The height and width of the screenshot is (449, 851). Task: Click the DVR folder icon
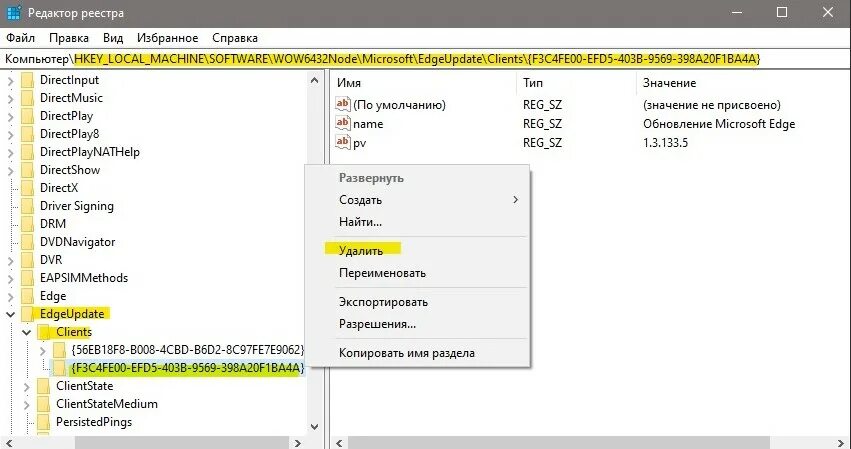pyautogui.click(x=27, y=260)
